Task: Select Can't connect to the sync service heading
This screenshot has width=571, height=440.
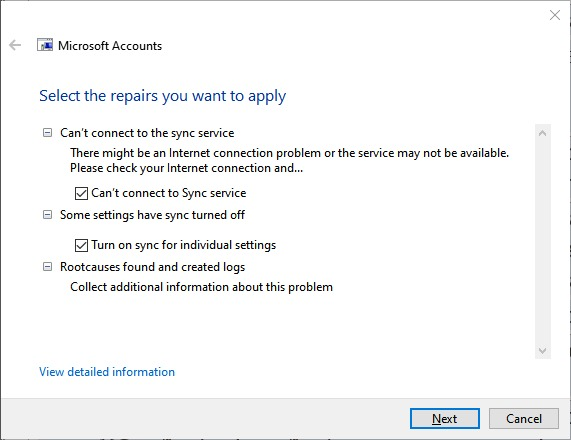Action: (147, 133)
